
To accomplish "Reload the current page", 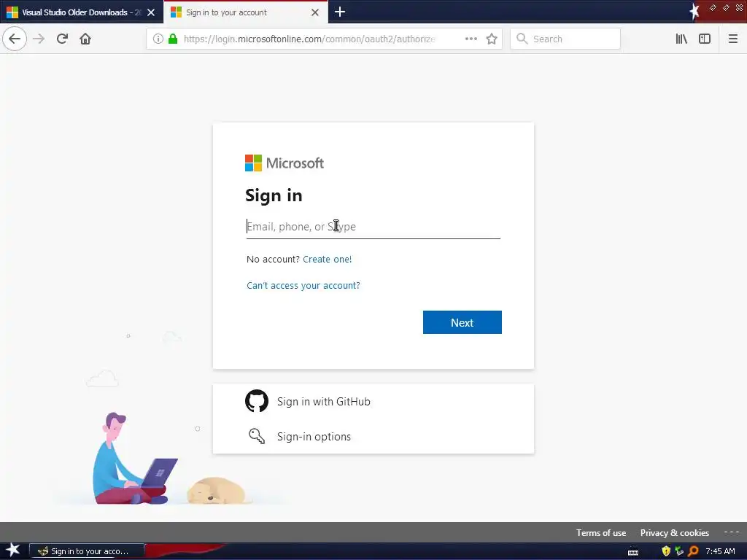I will 62,39.
